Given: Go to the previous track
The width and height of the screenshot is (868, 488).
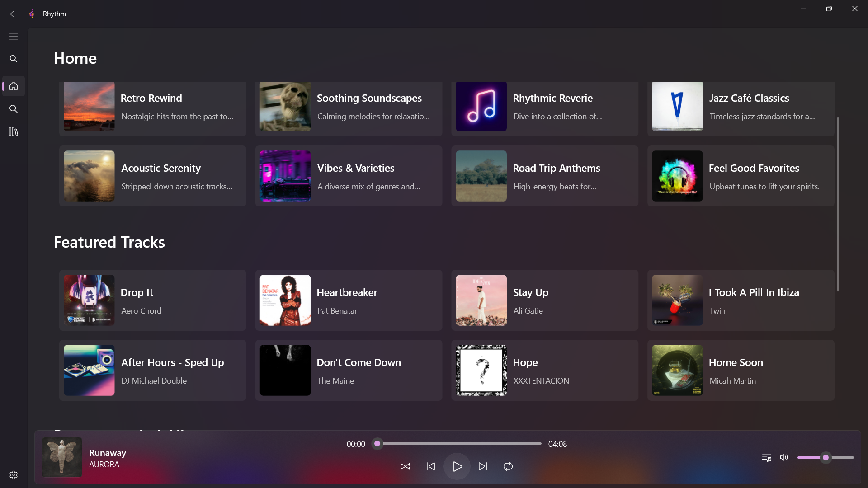Looking at the screenshot, I should [431, 466].
